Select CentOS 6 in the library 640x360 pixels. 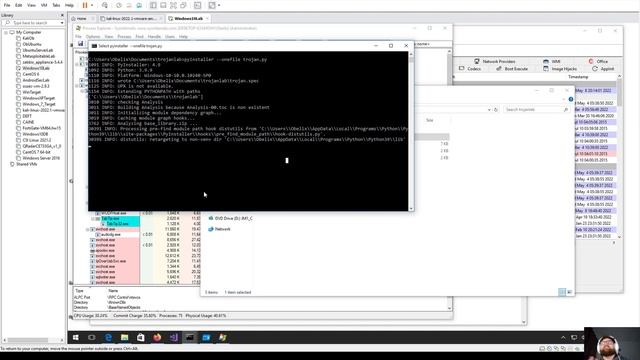pyautogui.click(x=31, y=74)
